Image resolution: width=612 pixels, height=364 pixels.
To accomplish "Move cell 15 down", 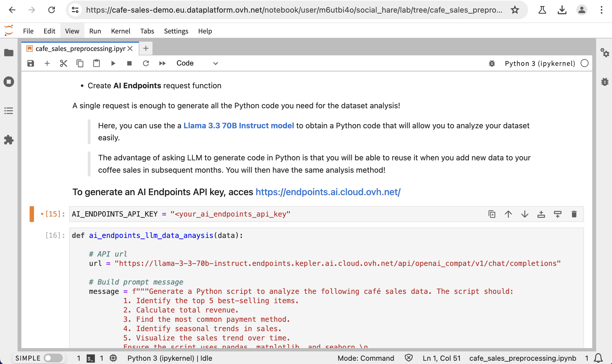I will [x=525, y=214].
